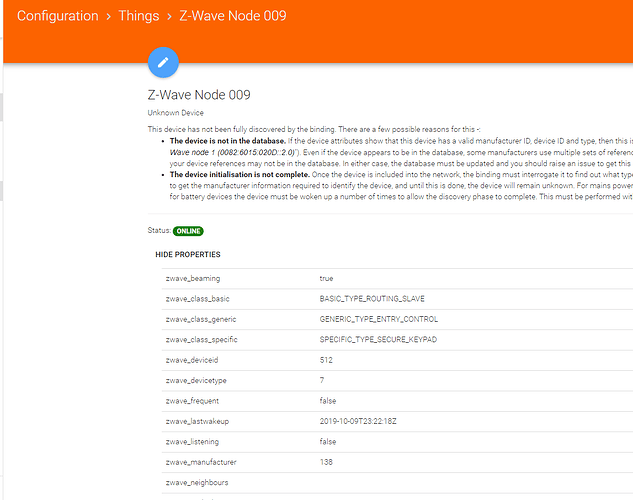Select the breadcrumb arrow after Configuration

(x=109, y=17)
